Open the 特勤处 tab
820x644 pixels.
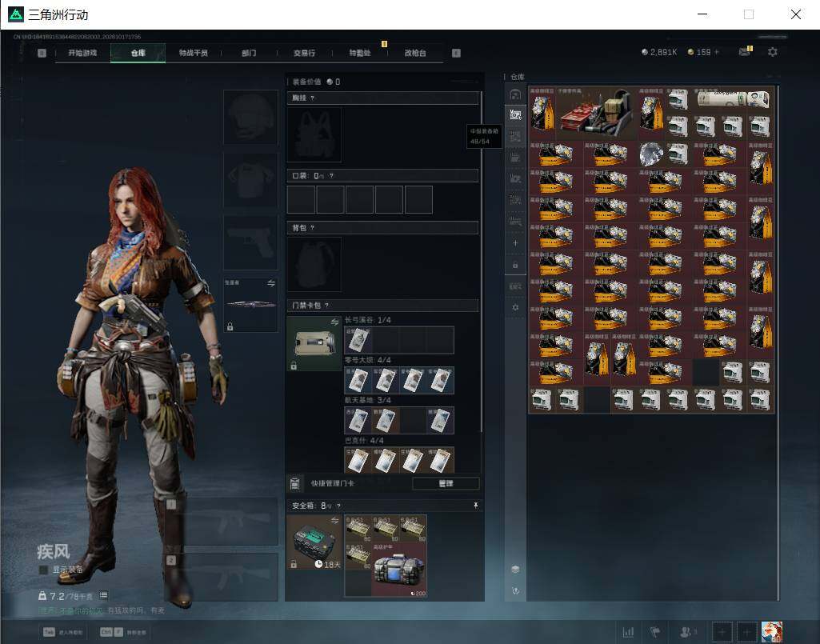360,53
